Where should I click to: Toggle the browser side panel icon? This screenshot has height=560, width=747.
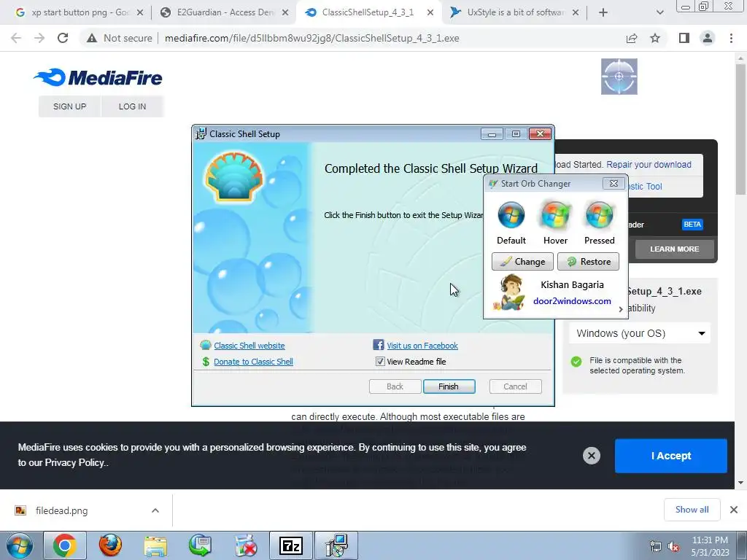tap(684, 38)
